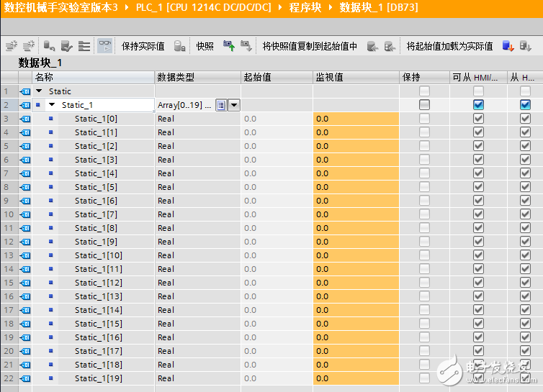Click the blue square marker before Static_1
543x392 pixels.
pyautogui.click(x=38, y=105)
